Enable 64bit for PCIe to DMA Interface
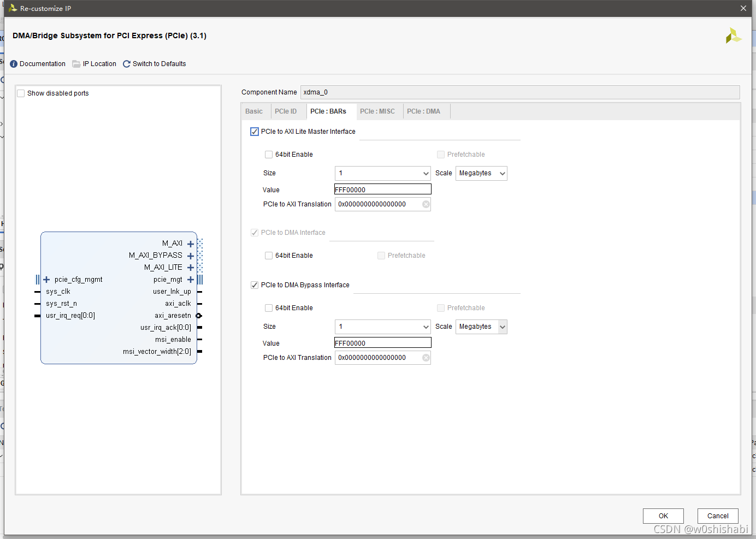Screen dimensions: 756x539 coord(269,256)
